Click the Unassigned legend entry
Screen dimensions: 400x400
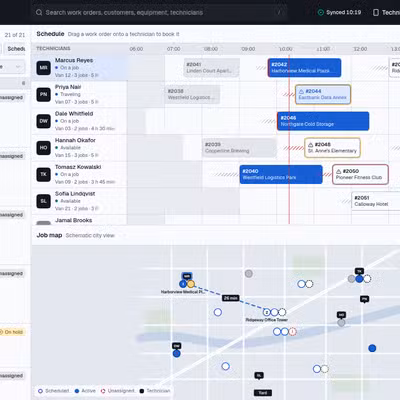118,391
